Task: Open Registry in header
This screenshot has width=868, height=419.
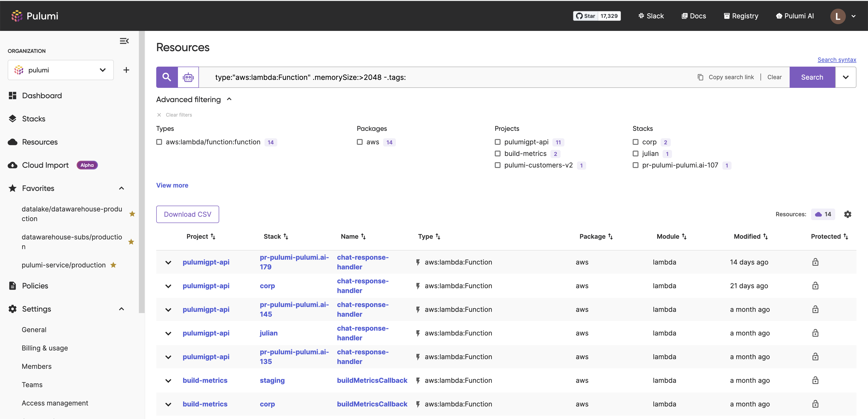Action: (x=741, y=16)
